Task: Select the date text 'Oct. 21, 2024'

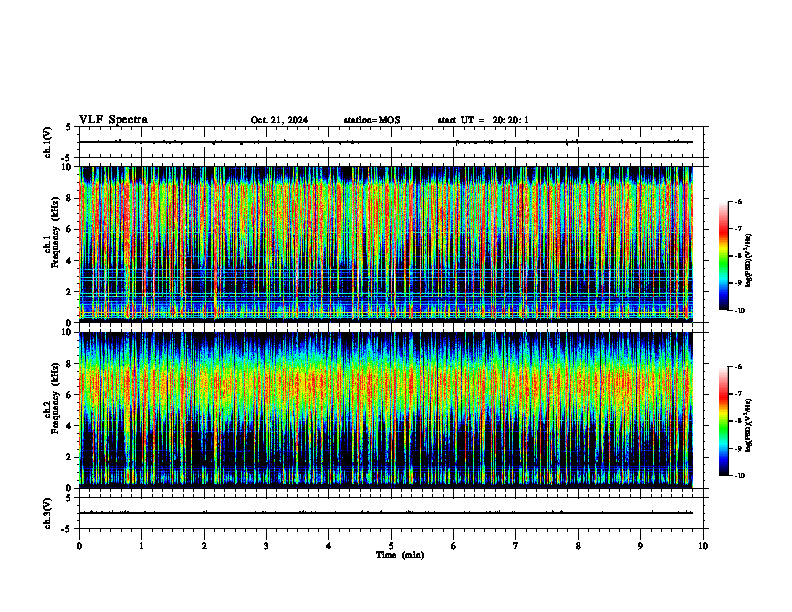Action: pyautogui.click(x=279, y=120)
